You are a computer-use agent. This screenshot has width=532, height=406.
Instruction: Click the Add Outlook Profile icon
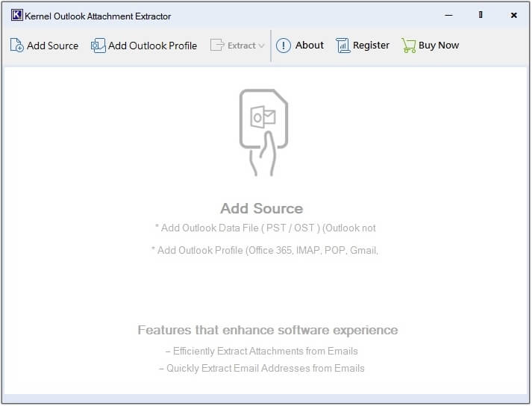point(98,46)
